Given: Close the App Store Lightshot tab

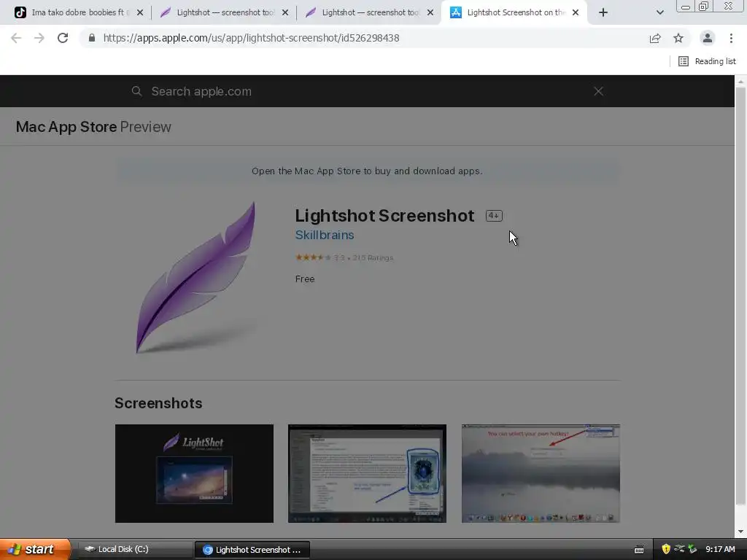Looking at the screenshot, I should pos(576,12).
